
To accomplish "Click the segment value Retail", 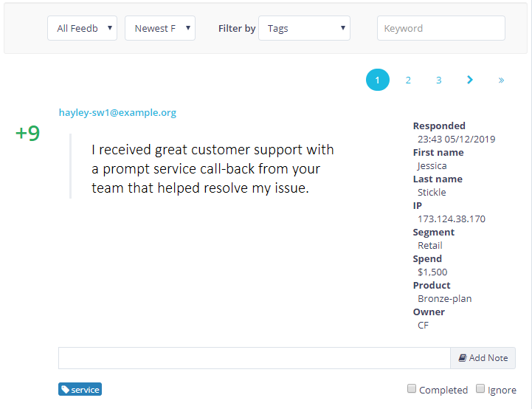I will tap(430, 245).
